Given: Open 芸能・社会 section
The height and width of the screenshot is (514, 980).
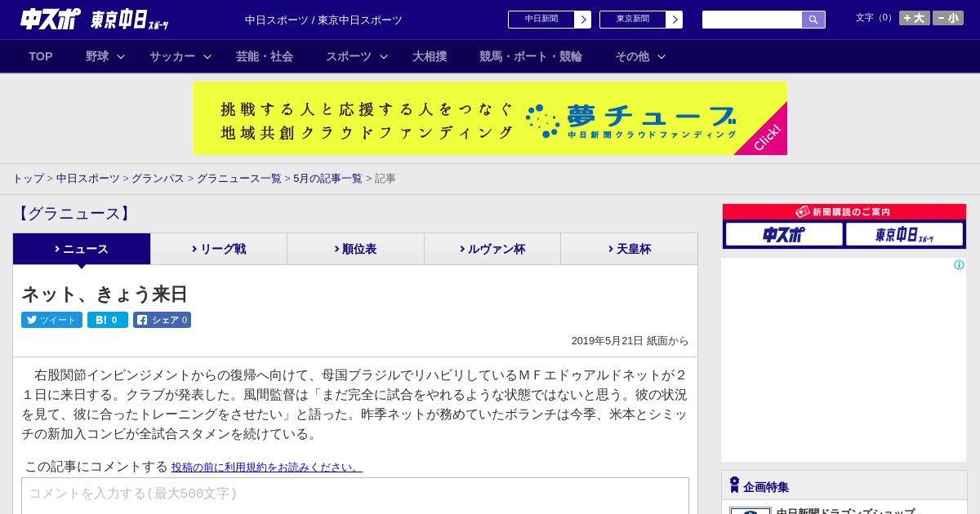Looking at the screenshot, I should [265, 56].
